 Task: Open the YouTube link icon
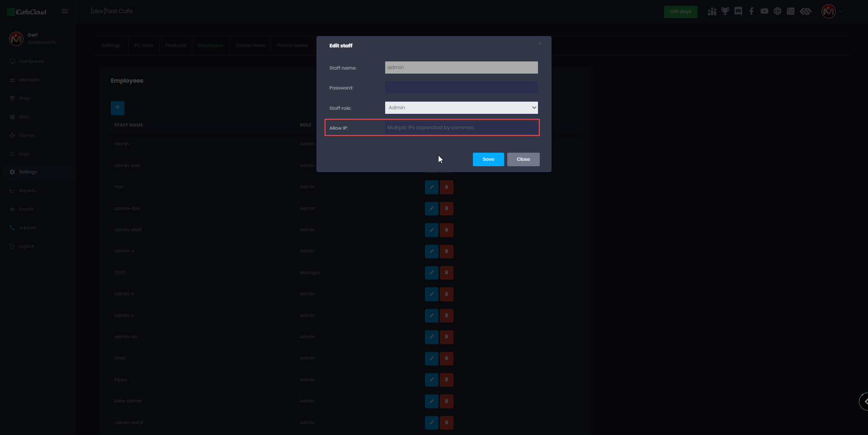click(x=764, y=11)
